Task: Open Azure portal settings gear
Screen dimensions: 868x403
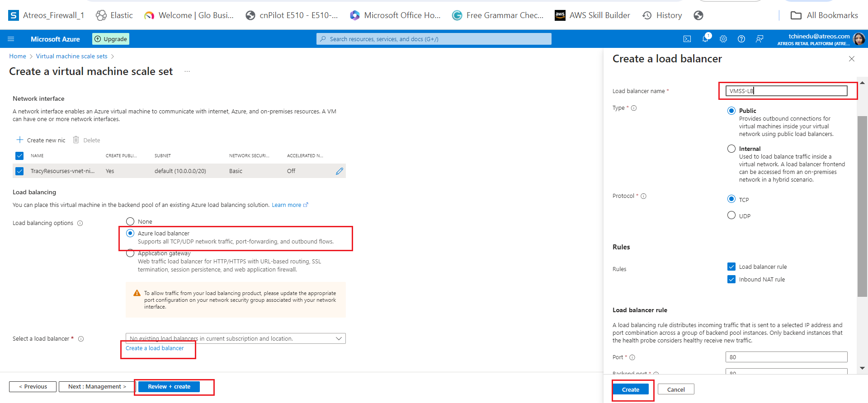Action: (x=723, y=39)
